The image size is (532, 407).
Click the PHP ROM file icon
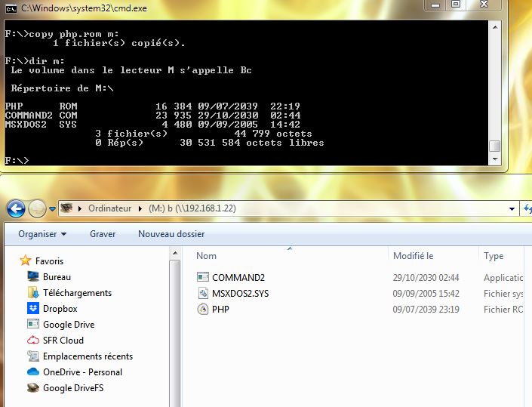point(203,309)
